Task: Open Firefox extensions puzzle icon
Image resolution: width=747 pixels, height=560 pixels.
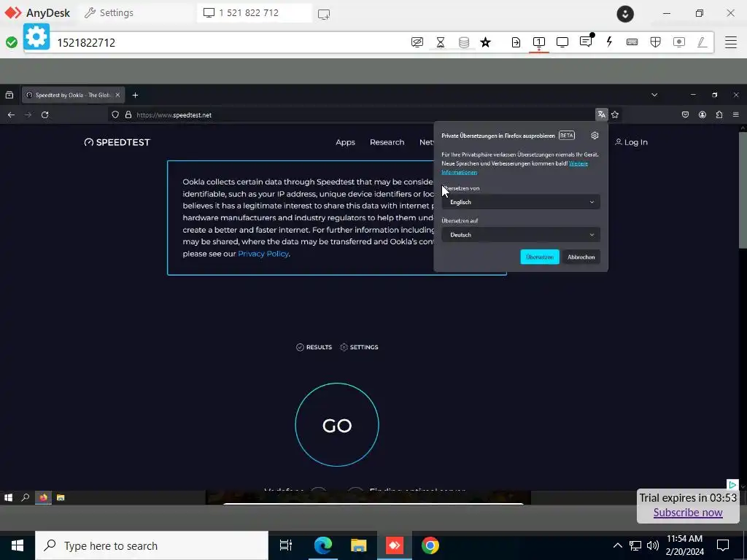Action: (x=719, y=114)
